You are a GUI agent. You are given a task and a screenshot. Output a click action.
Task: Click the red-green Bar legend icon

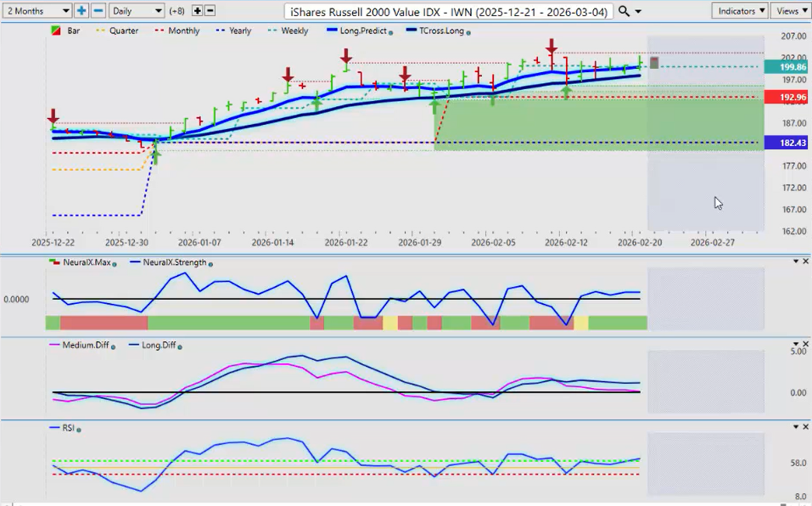[55, 31]
